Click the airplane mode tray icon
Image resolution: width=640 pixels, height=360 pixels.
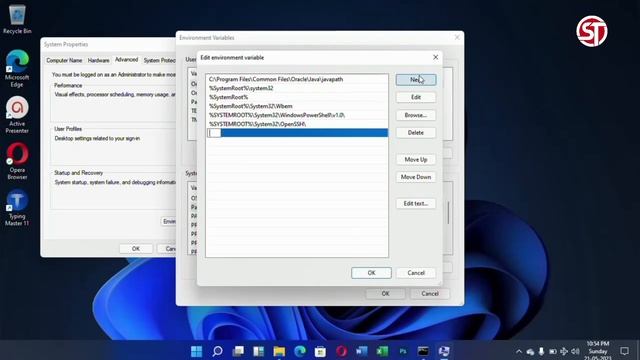564,351
